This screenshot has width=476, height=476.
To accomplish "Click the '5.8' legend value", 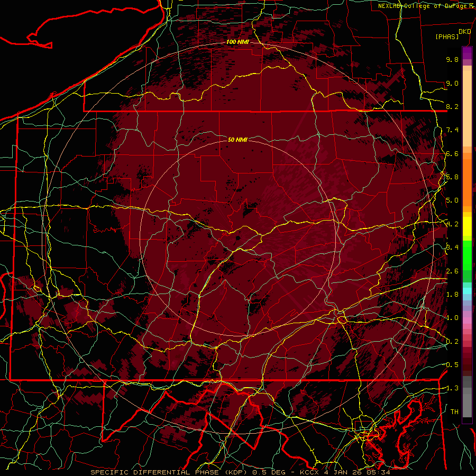I will point(452,177).
